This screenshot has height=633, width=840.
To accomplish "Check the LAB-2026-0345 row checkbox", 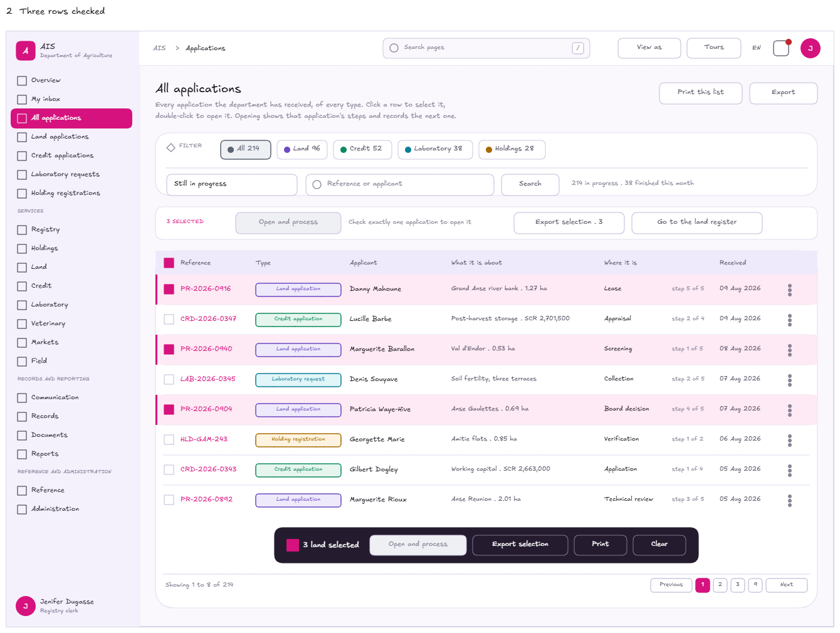I will tap(169, 379).
